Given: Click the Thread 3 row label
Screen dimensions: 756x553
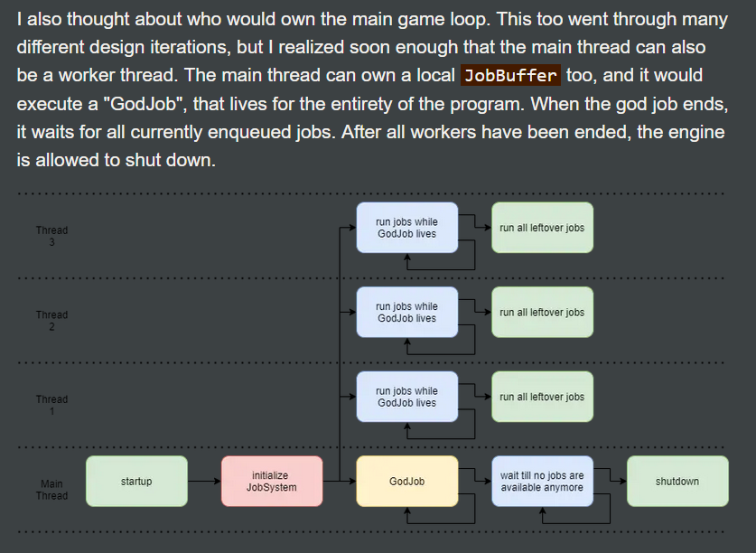Looking at the screenshot, I should pos(51,236).
